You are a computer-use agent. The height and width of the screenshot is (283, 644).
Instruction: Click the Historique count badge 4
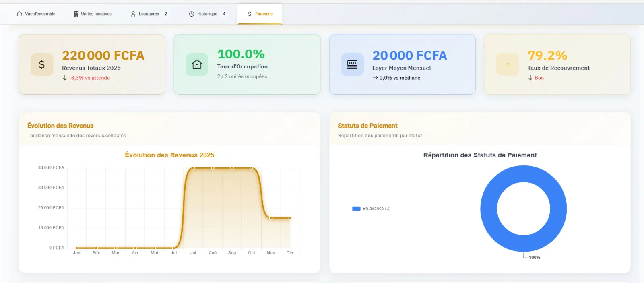point(224,14)
